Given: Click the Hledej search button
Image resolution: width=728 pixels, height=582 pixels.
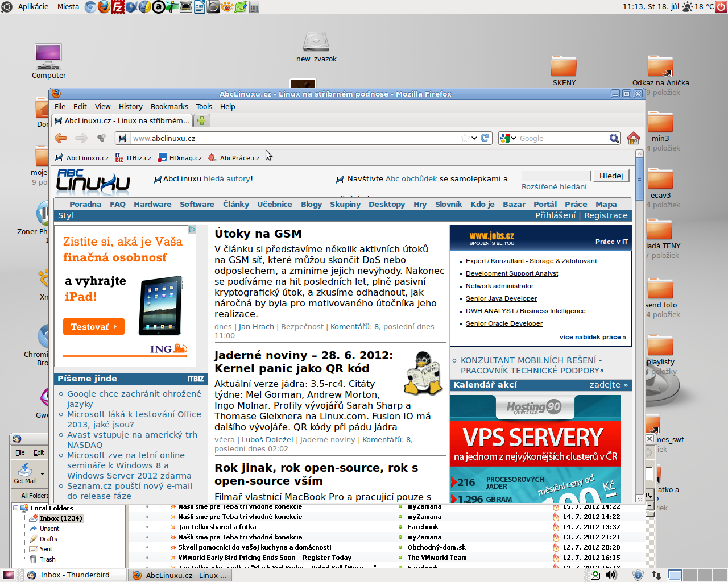Looking at the screenshot, I should [x=611, y=176].
